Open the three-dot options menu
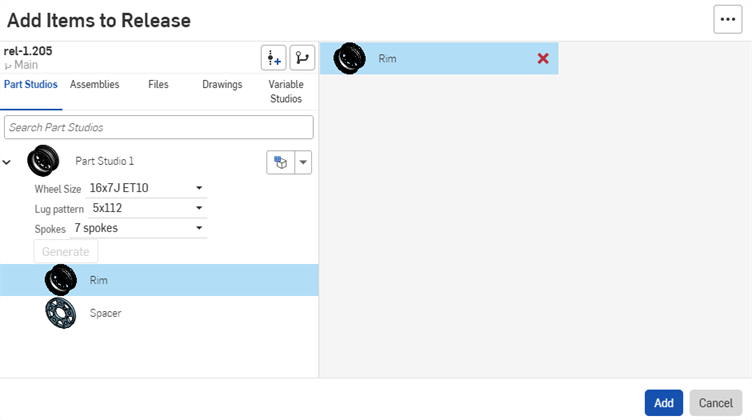 click(x=727, y=19)
